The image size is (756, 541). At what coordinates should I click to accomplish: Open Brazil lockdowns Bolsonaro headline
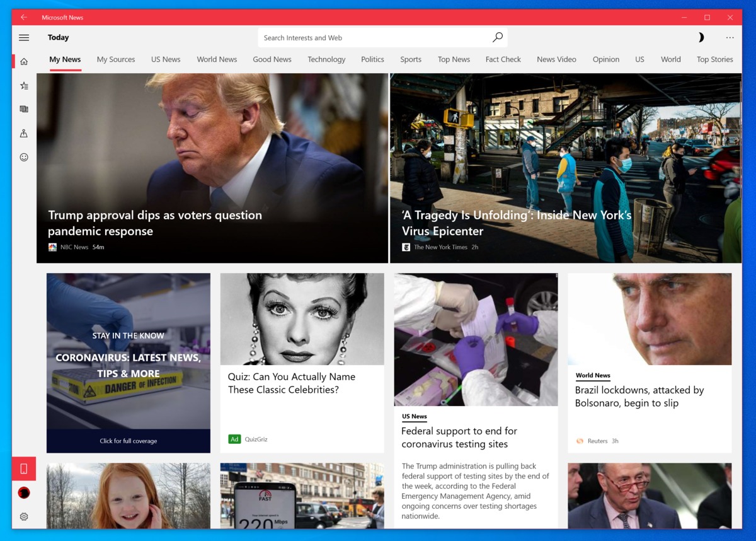639,397
